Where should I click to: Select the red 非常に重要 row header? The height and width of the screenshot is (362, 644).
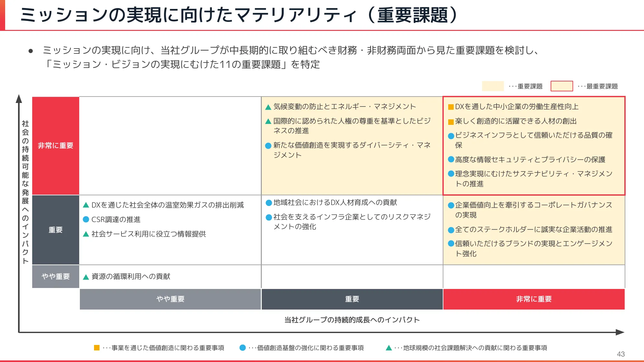click(55, 145)
